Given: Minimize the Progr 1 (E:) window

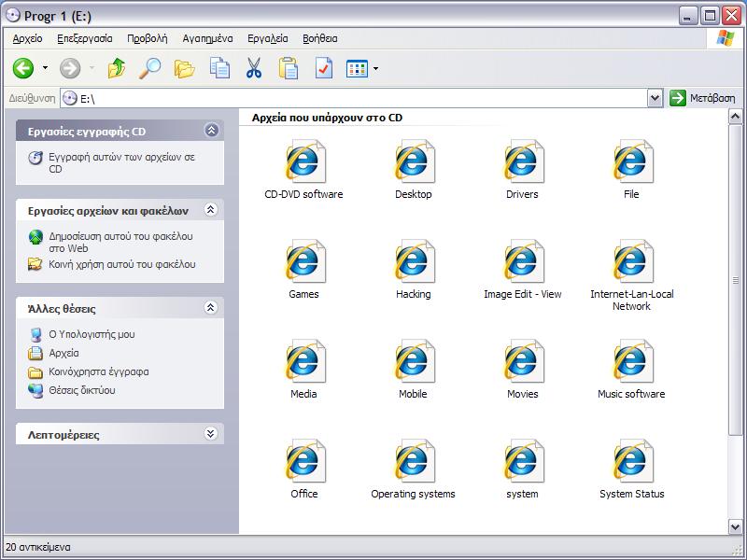Looking at the screenshot, I should (x=687, y=16).
